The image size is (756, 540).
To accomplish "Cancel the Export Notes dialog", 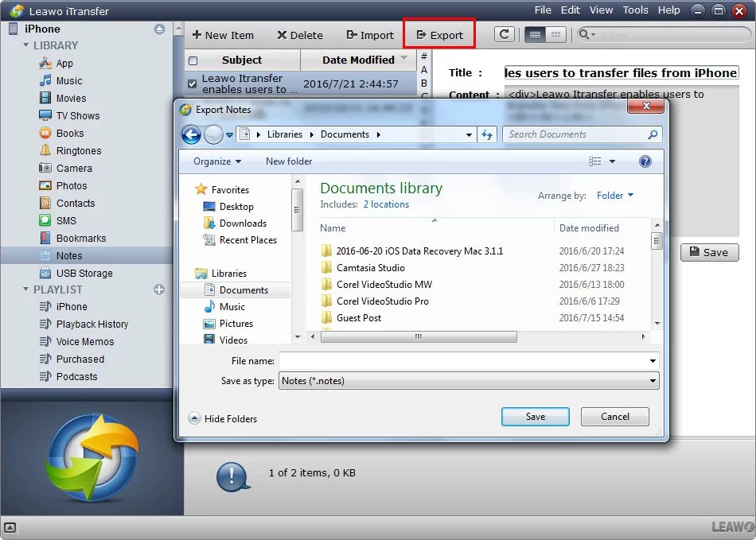I will tap(614, 417).
